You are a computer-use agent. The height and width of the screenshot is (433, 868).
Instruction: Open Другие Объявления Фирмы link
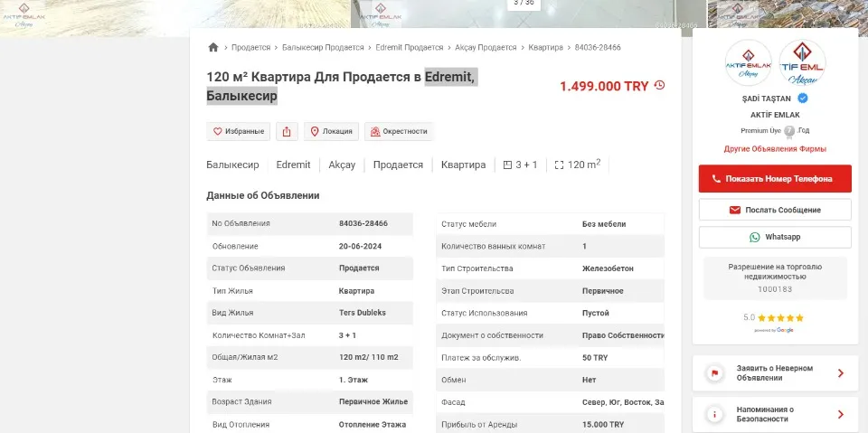coord(775,149)
